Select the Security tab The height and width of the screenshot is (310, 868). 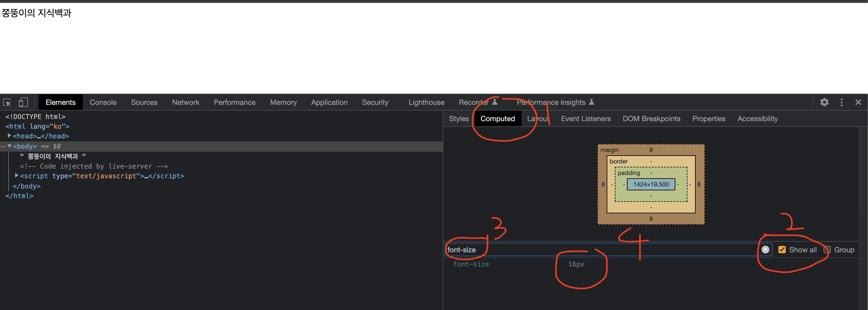tap(375, 102)
